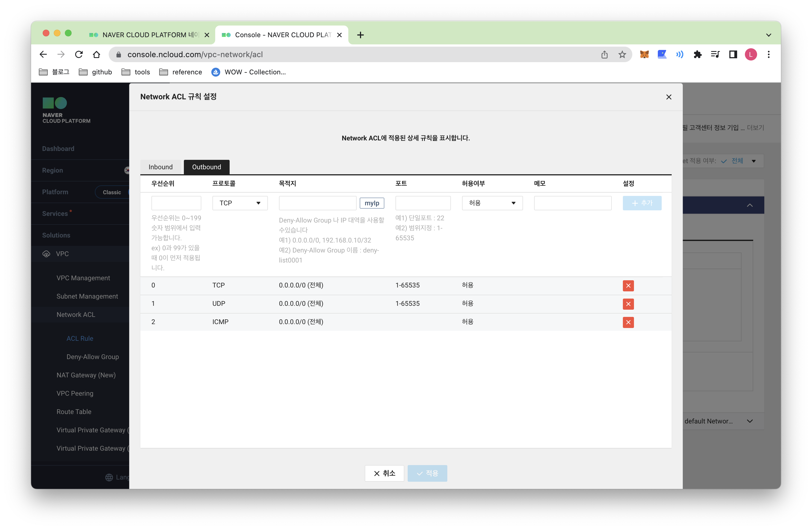Viewport: 812px width, 530px height.
Task: Close the Network ACL rule dialog
Action: click(x=668, y=97)
